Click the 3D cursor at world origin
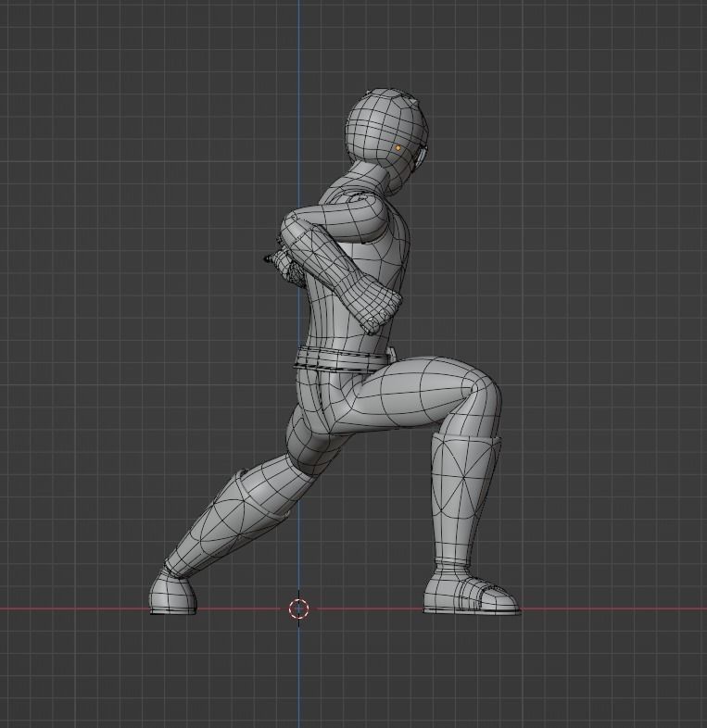 [x=298, y=609]
